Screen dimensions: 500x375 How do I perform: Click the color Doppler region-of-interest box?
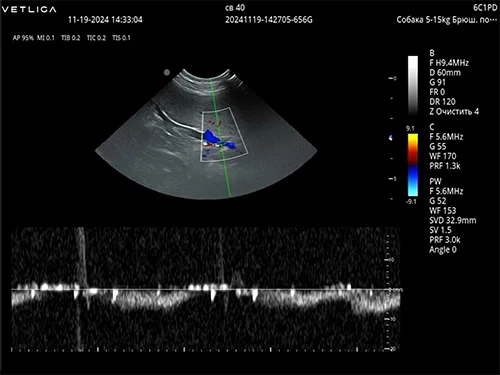(224, 134)
